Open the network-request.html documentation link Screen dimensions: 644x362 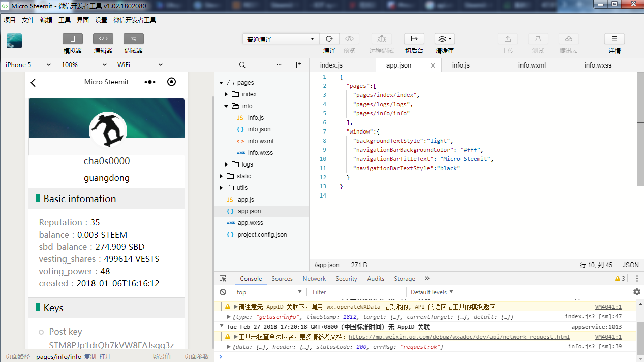tap(459, 337)
